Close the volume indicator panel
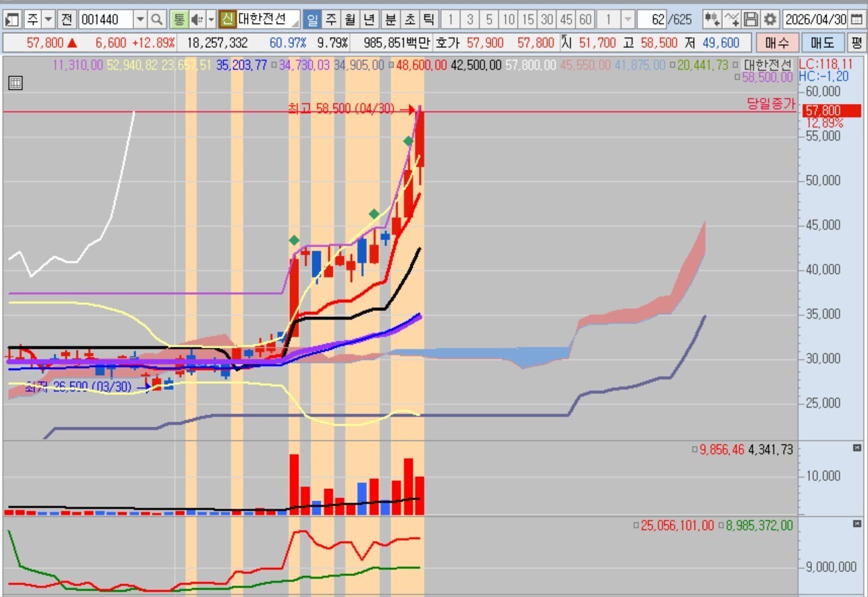 coord(857,448)
